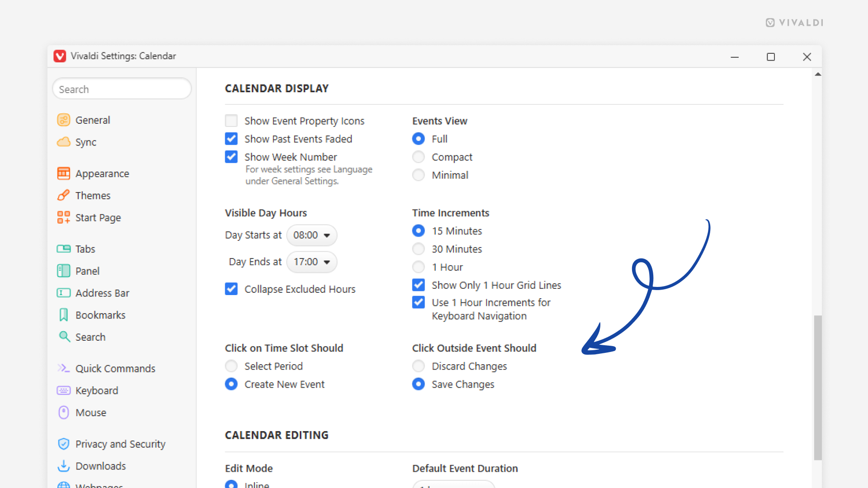Uncheck Show Past Events Faded
The width and height of the screenshot is (868, 488).
pos(231,139)
